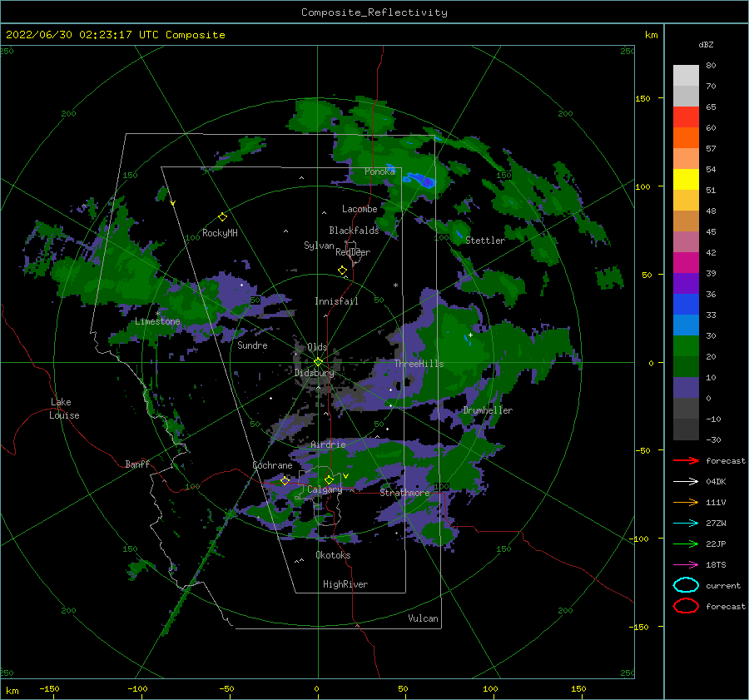This screenshot has height=700, width=749.
Task: Click the slate-purple swatch between 10 and 0 dBZ
Action: pyautogui.click(x=686, y=388)
